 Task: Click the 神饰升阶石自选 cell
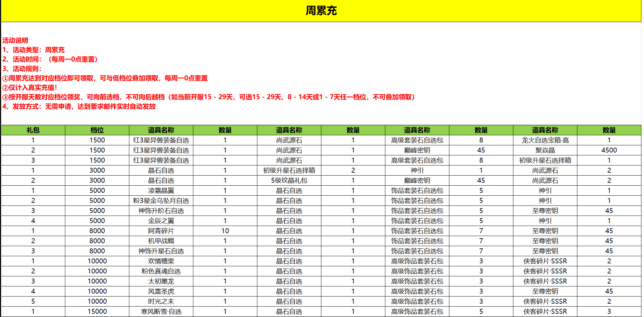click(161, 211)
